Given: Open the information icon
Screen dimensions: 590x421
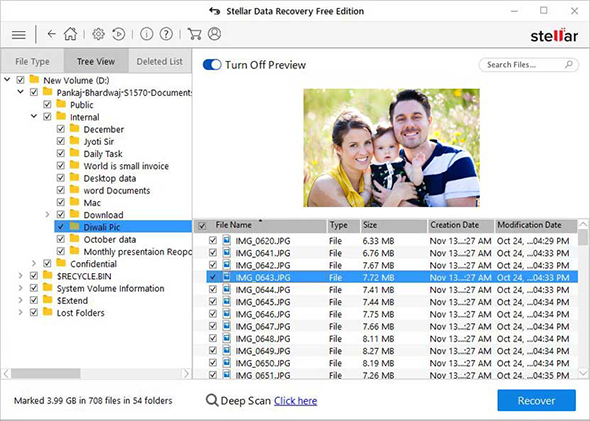Looking at the screenshot, I should 146,34.
